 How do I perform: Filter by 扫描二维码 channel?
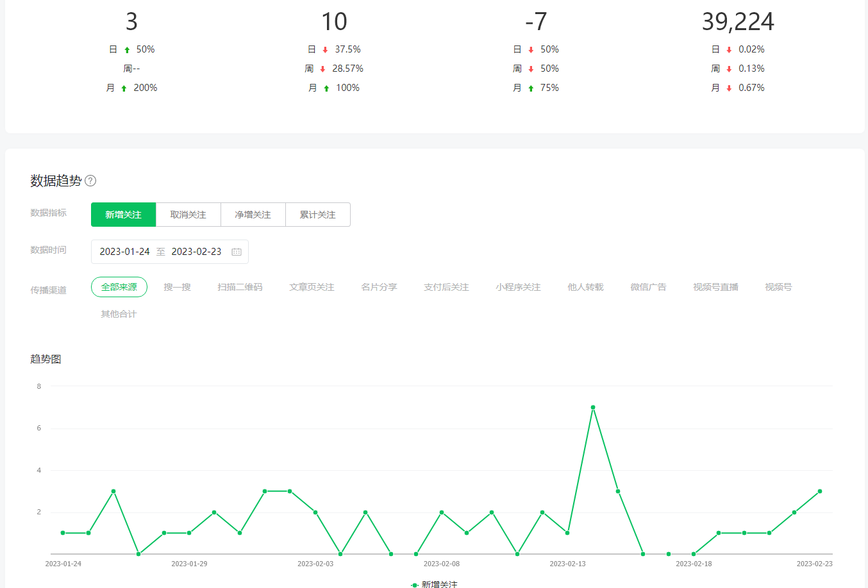click(x=240, y=287)
